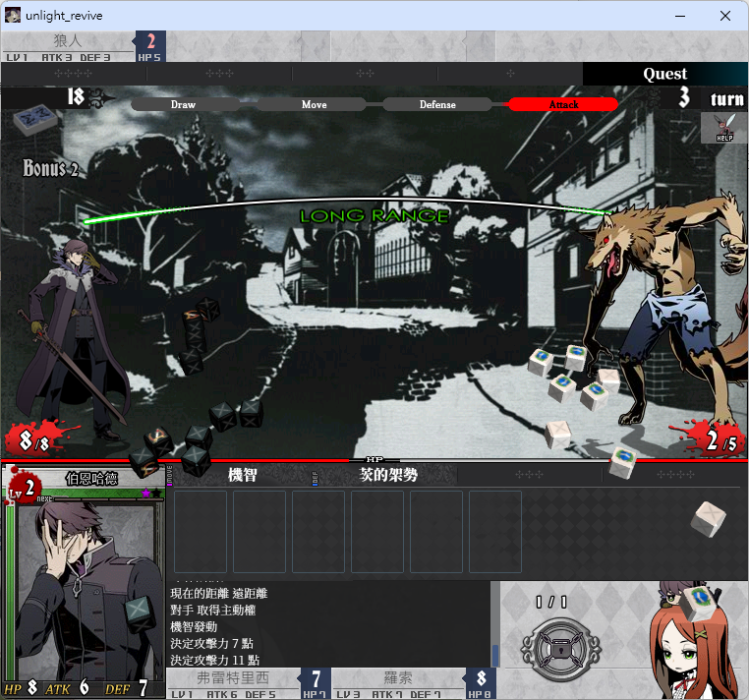
Task: Click the deck card pile icon
Action: click(35, 119)
